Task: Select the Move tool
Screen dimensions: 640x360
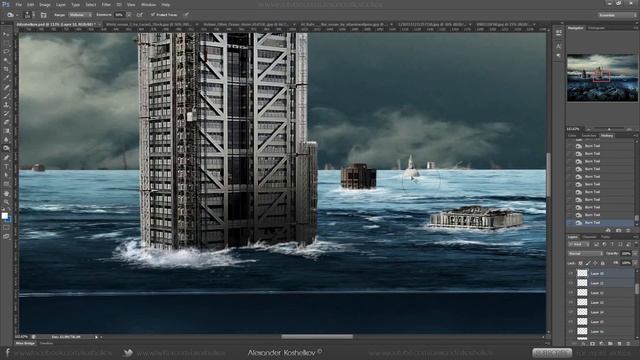Action: [x=6, y=34]
